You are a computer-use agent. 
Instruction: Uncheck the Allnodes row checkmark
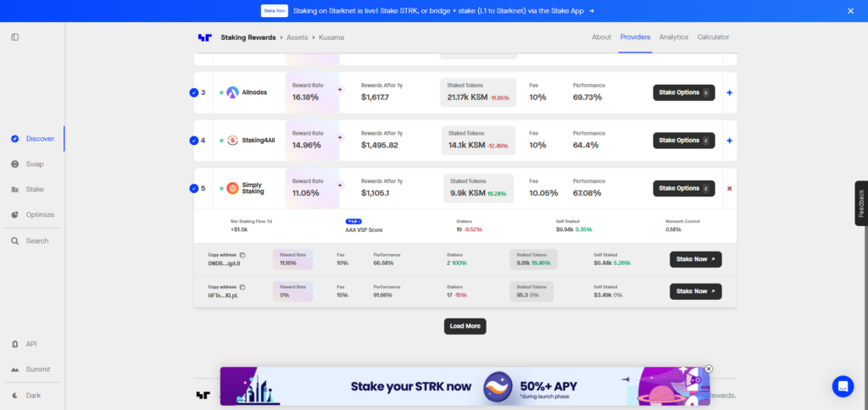(194, 92)
